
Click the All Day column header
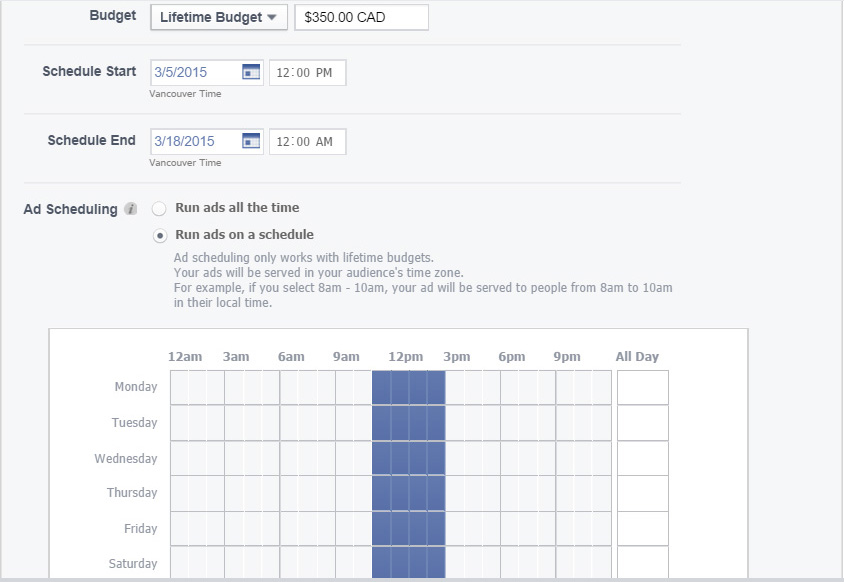637,356
